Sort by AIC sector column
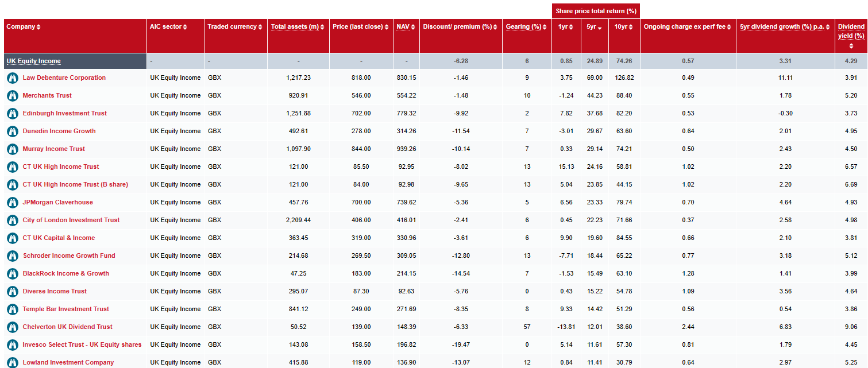The image size is (868, 368). (x=168, y=27)
